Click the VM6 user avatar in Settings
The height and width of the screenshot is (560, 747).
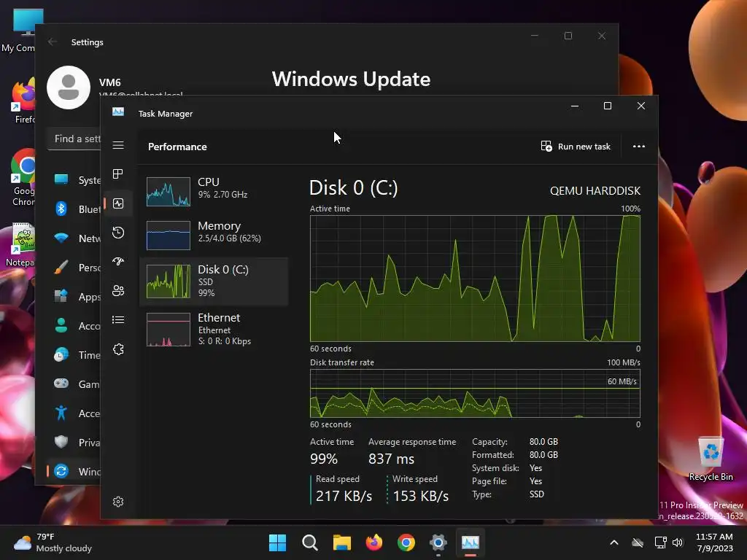[69, 87]
